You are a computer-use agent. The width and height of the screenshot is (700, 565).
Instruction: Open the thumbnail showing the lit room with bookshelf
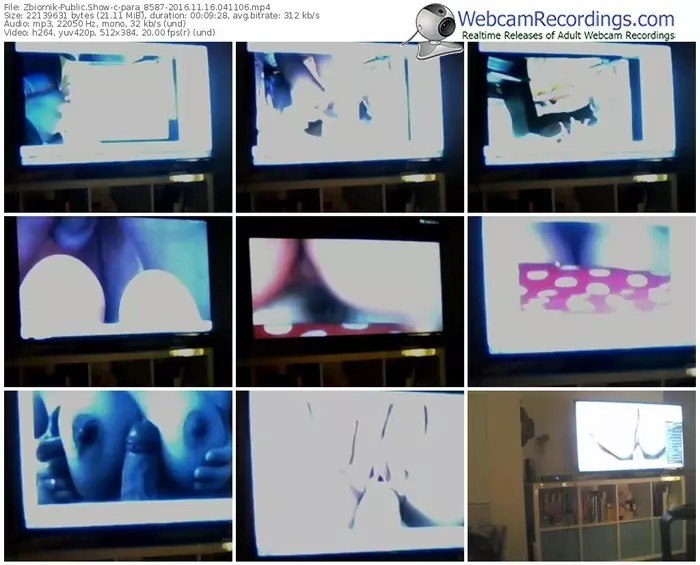[581, 476]
